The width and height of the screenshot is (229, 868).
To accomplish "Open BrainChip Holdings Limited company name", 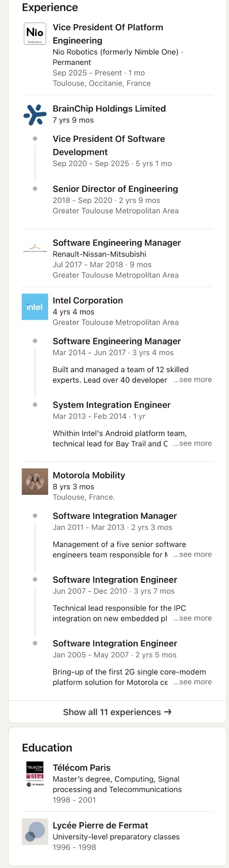I will tap(109, 109).
